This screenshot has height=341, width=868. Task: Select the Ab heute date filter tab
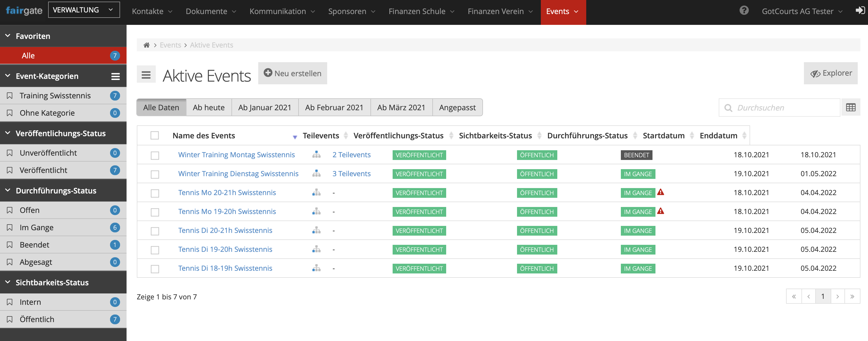pyautogui.click(x=208, y=107)
